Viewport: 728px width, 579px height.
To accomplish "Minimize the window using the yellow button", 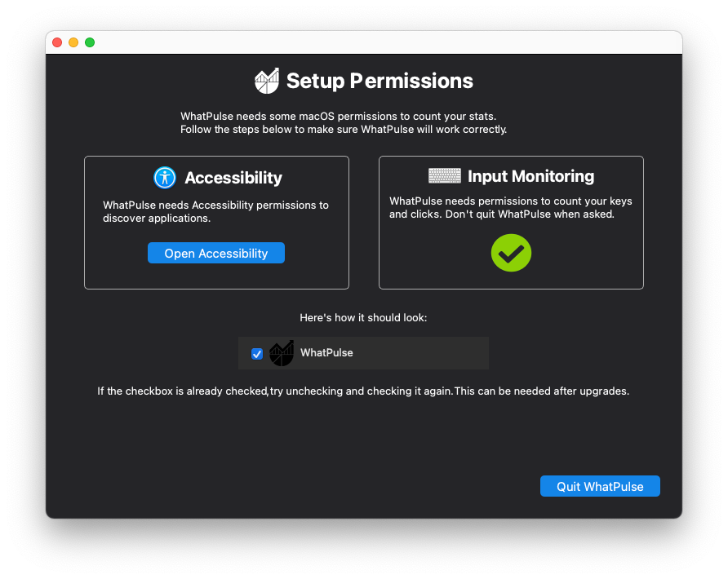I will click(73, 42).
